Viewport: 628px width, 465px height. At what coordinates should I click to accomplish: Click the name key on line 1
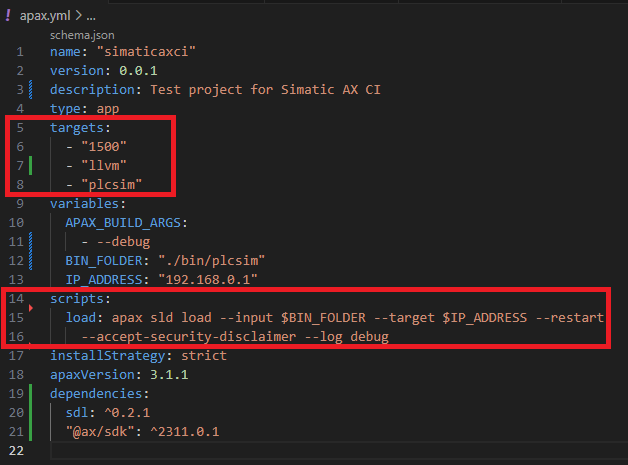tap(65, 52)
